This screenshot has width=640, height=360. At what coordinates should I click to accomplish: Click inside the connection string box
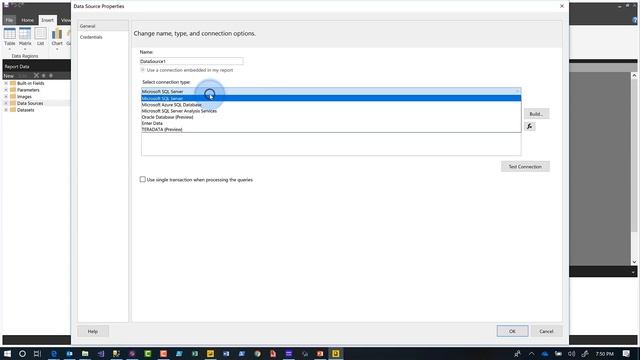tap(331, 144)
